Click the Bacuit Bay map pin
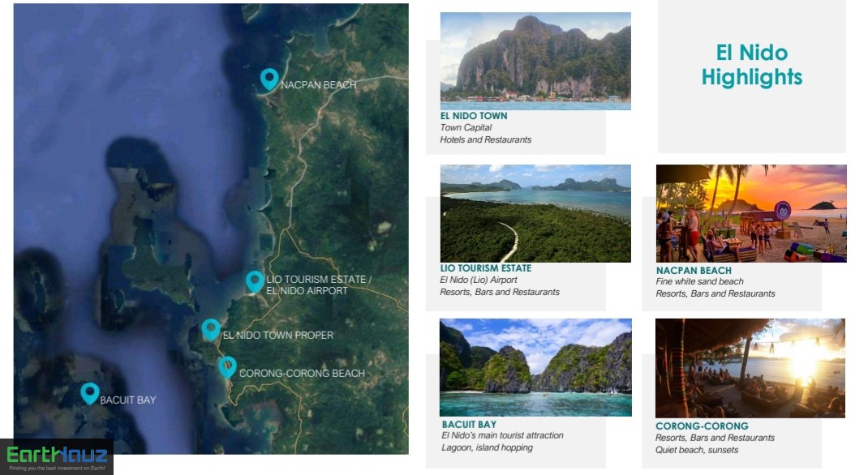 [x=90, y=393]
